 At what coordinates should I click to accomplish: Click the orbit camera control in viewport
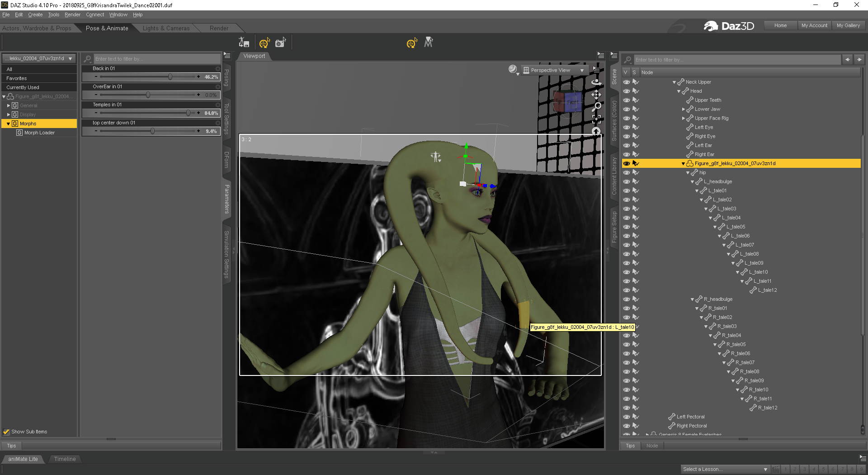tap(596, 82)
